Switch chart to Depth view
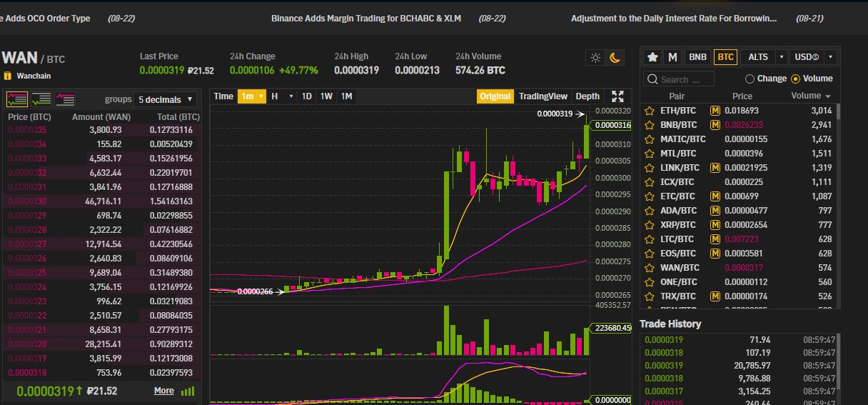 point(587,96)
